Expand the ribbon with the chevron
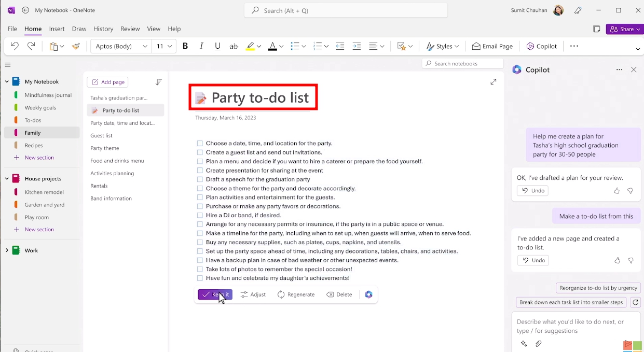The image size is (644, 352). pos(638,49)
